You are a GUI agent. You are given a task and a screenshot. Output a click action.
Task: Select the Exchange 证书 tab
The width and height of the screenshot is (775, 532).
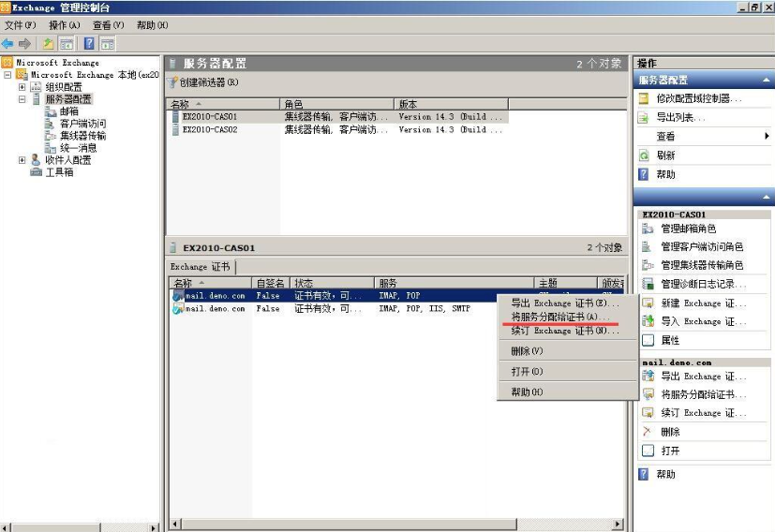click(201, 267)
